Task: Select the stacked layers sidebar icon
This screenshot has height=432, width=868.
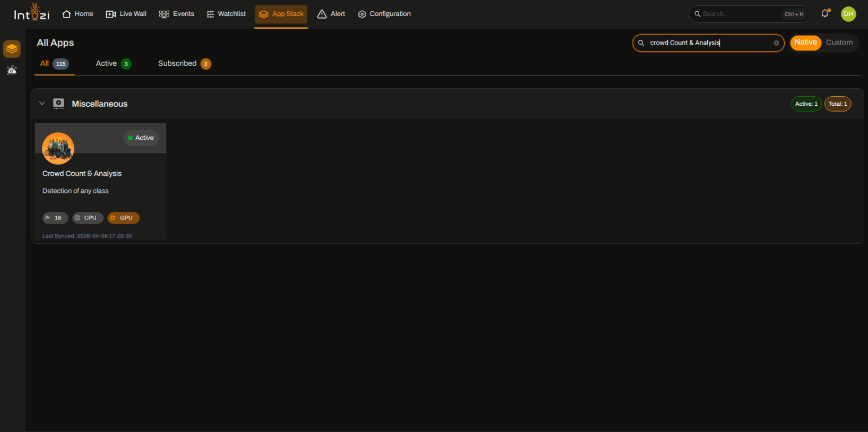Action: (x=12, y=49)
